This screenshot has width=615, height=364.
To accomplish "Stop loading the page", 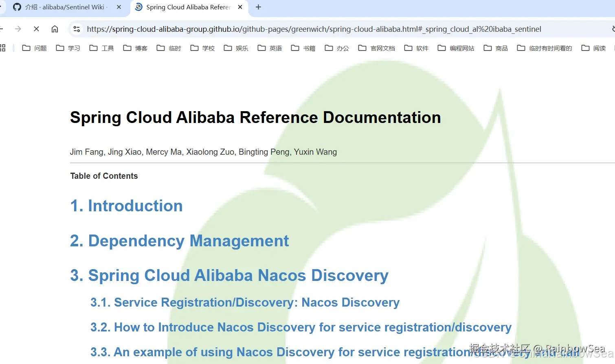I will click(36, 29).
